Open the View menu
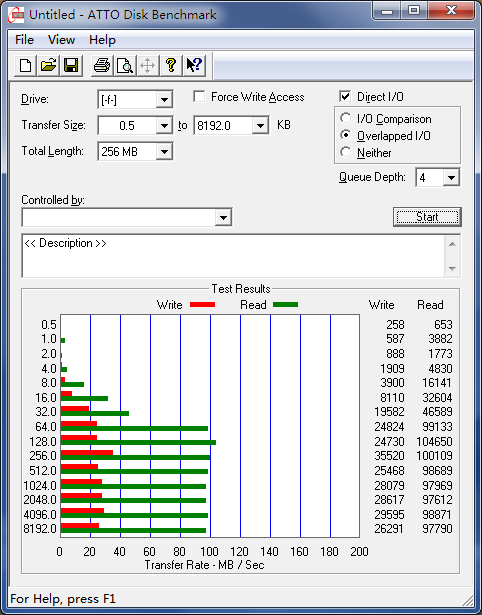The width and height of the screenshot is (482, 615). click(x=61, y=40)
